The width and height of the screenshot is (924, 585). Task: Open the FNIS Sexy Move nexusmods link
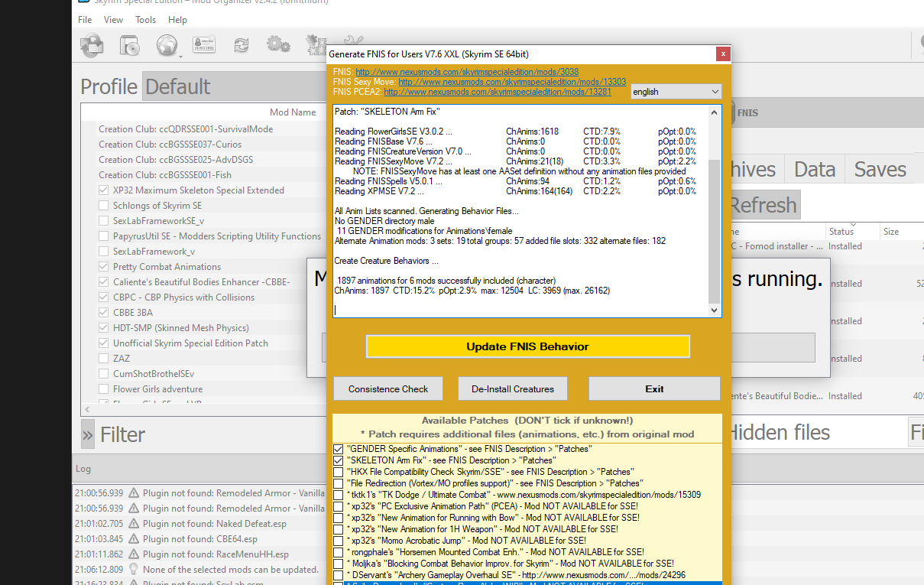coord(512,82)
